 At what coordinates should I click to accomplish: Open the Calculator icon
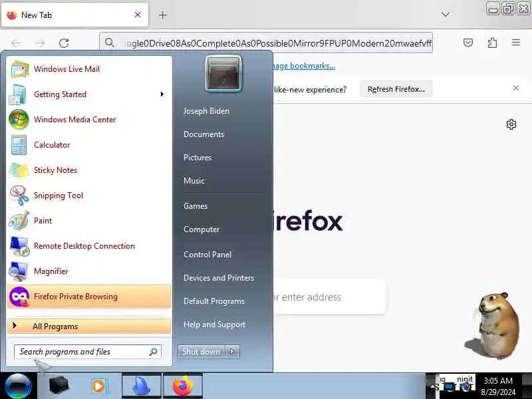(x=19, y=145)
